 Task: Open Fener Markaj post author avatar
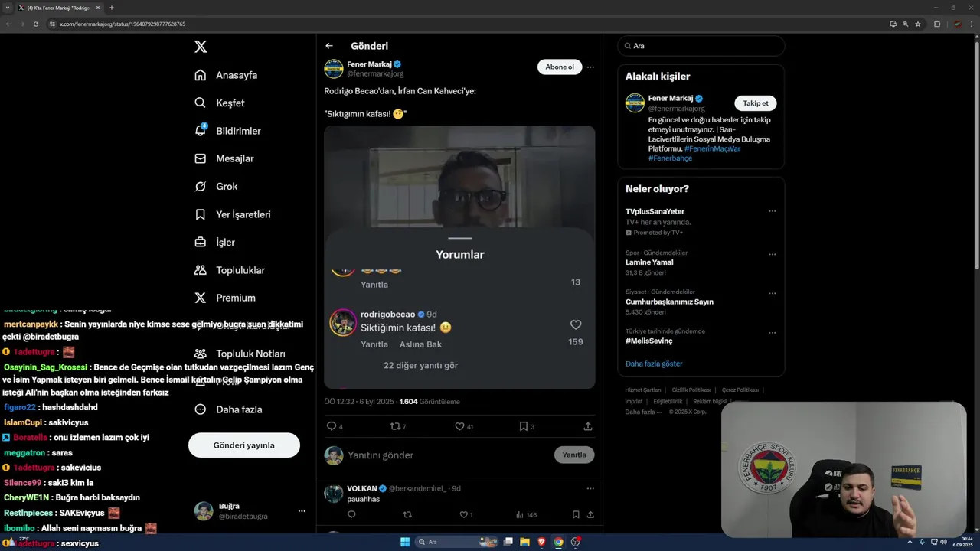(x=334, y=69)
